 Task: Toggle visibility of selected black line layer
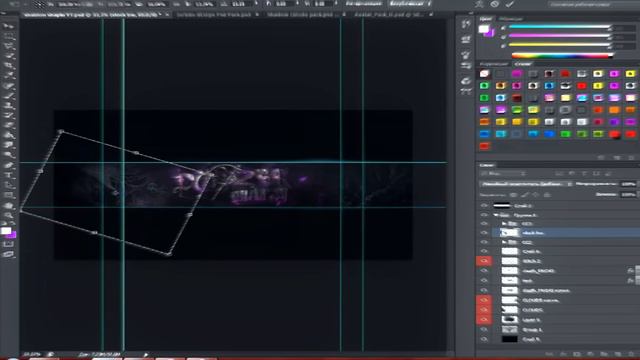pyautogui.click(x=484, y=233)
